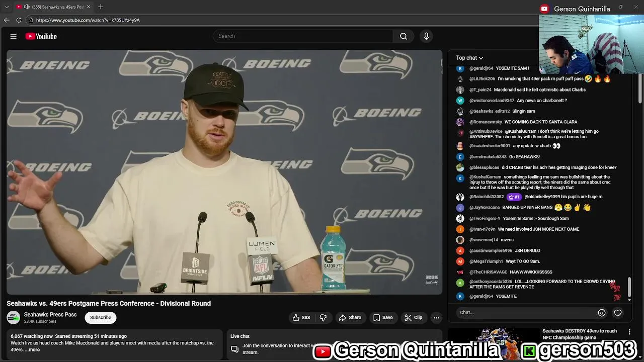644x362 pixels.
Task: Open @MegaTriumph1 avatar in chat
Action: (x=460, y=261)
